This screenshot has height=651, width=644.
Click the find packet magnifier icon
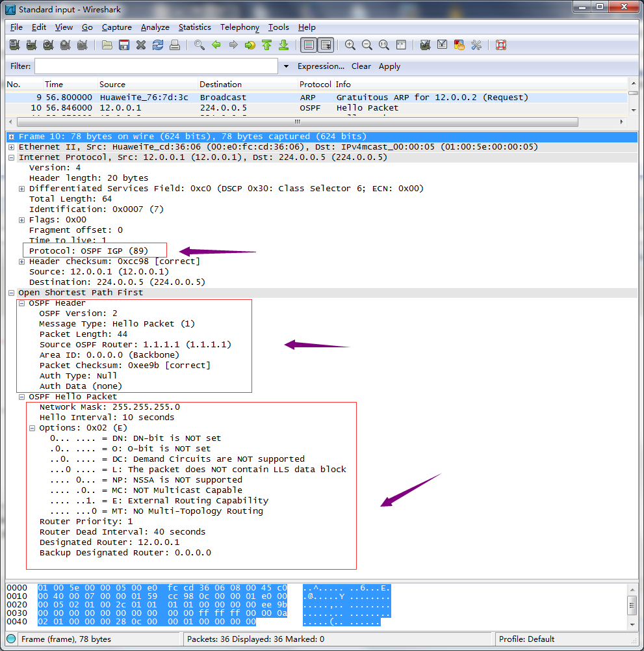click(200, 45)
